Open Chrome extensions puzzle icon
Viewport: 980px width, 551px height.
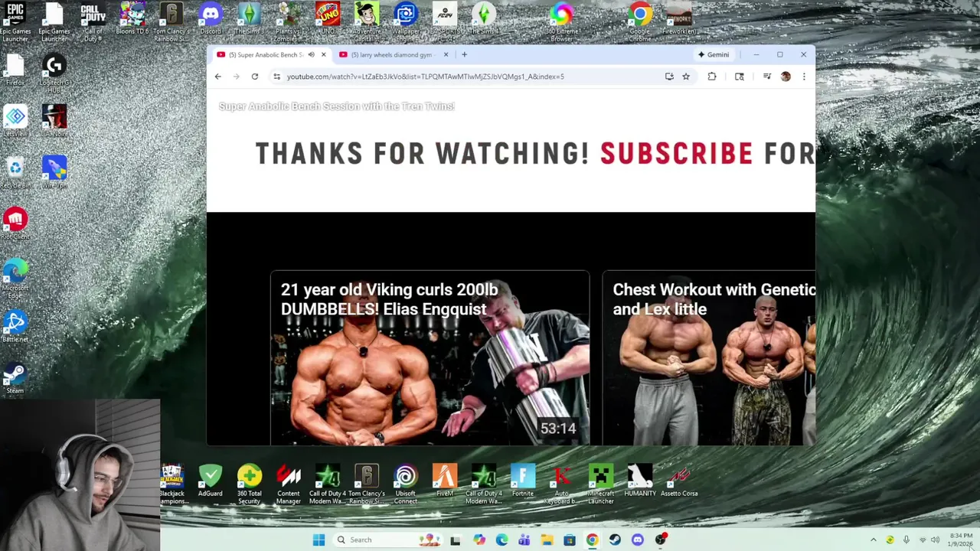point(712,77)
